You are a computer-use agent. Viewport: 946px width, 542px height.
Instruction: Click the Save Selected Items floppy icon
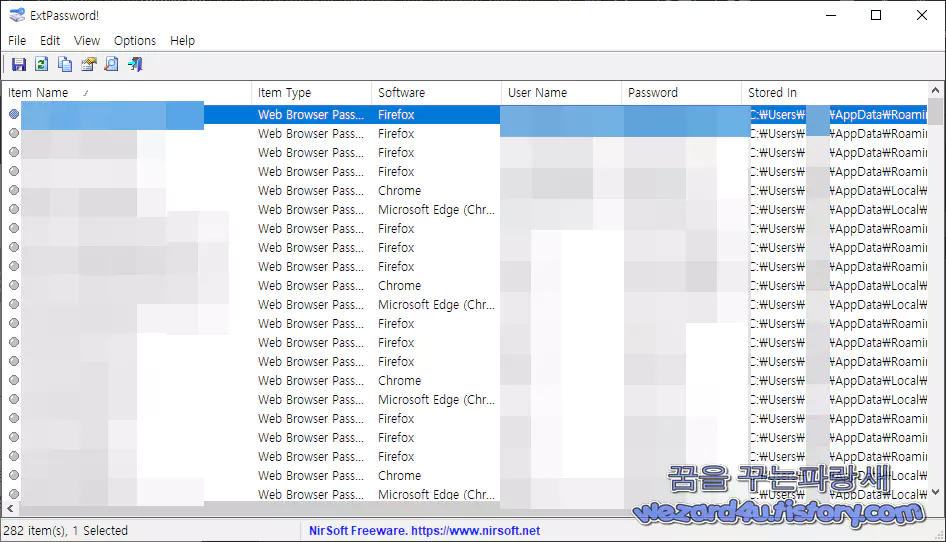[x=19, y=64]
